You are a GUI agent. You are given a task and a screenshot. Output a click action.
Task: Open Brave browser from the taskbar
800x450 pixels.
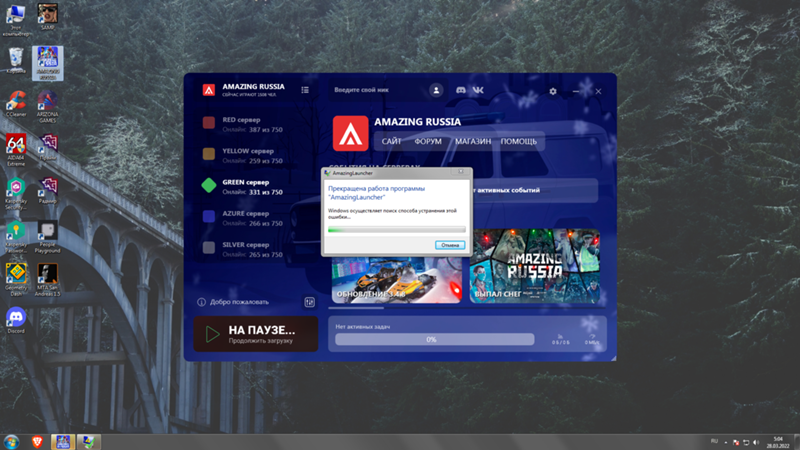click(37, 442)
